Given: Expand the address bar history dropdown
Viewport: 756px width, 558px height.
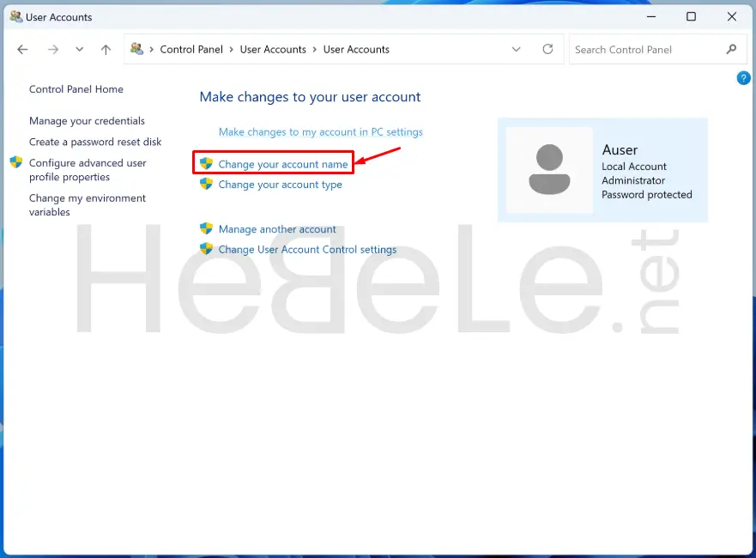Looking at the screenshot, I should [x=516, y=49].
